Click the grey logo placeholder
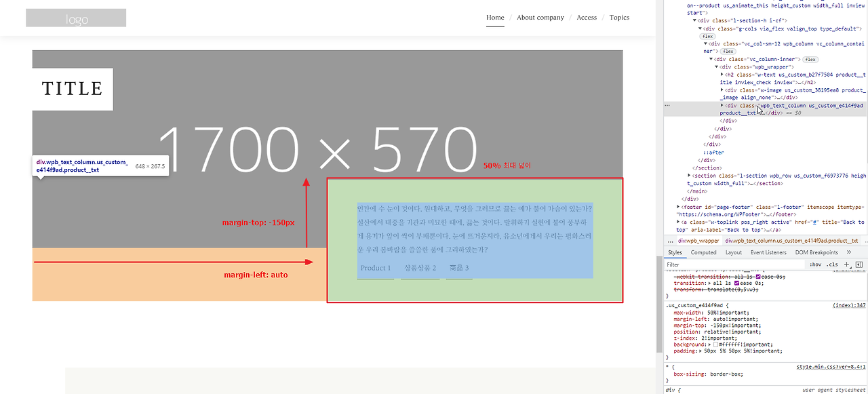 76,18
